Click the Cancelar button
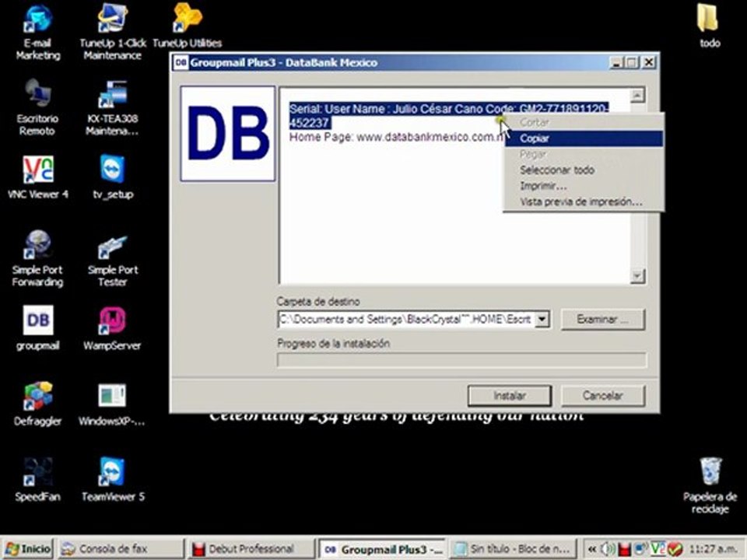 (602, 395)
